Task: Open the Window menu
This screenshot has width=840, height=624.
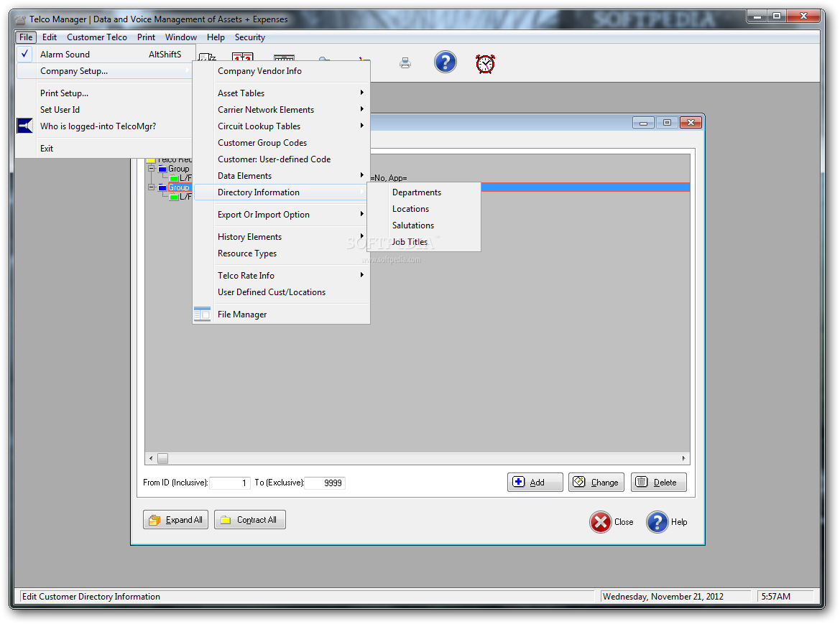Action: click(x=180, y=37)
